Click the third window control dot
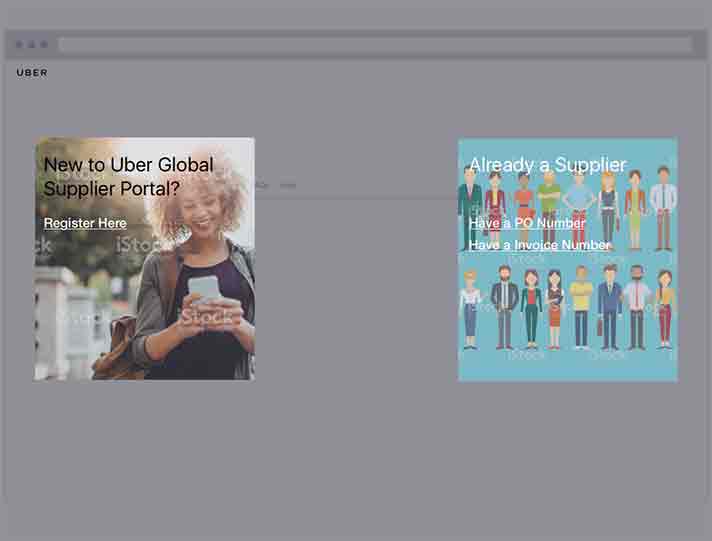This screenshot has height=541, width=712. click(x=44, y=45)
